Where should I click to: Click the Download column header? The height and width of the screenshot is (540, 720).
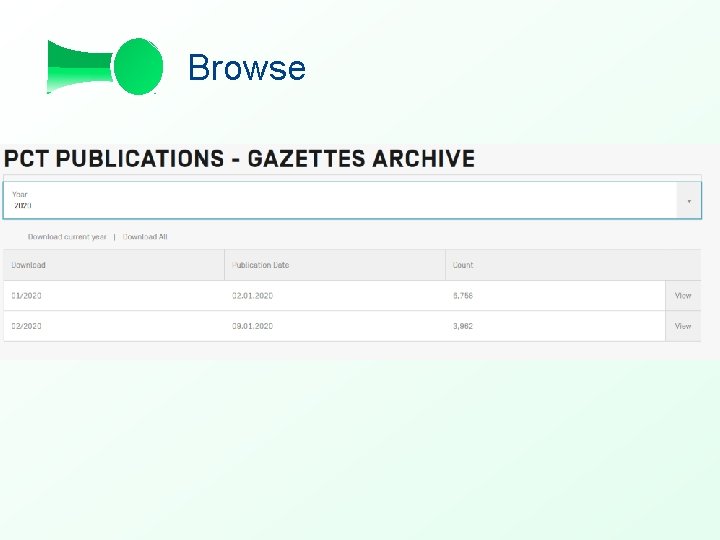[x=114, y=265]
